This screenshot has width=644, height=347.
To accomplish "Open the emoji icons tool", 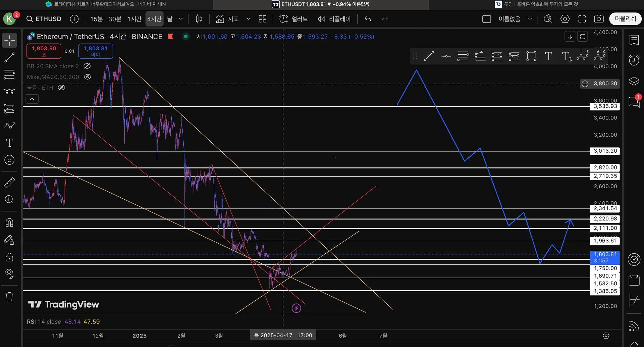I will pyautogui.click(x=9, y=160).
